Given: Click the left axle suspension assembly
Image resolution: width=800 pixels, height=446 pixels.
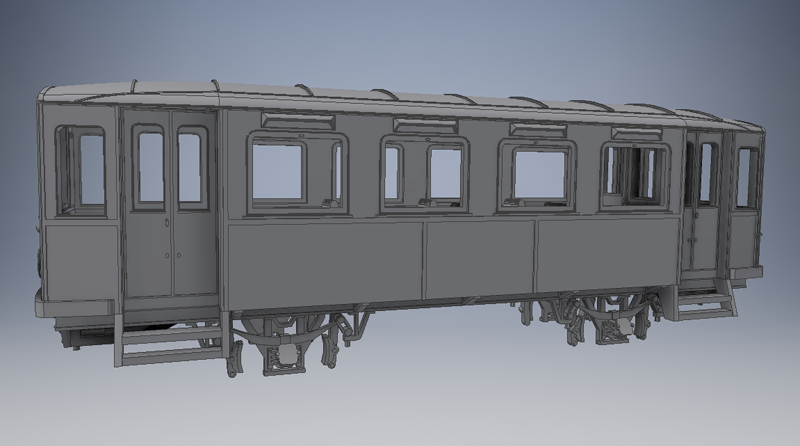Looking at the screenshot, I should (290, 345).
